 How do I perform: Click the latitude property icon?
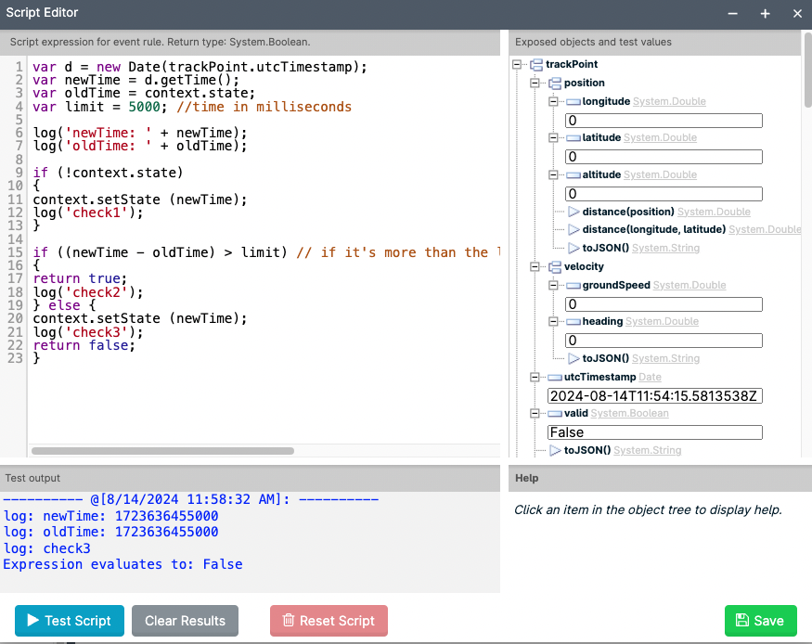pos(574,138)
